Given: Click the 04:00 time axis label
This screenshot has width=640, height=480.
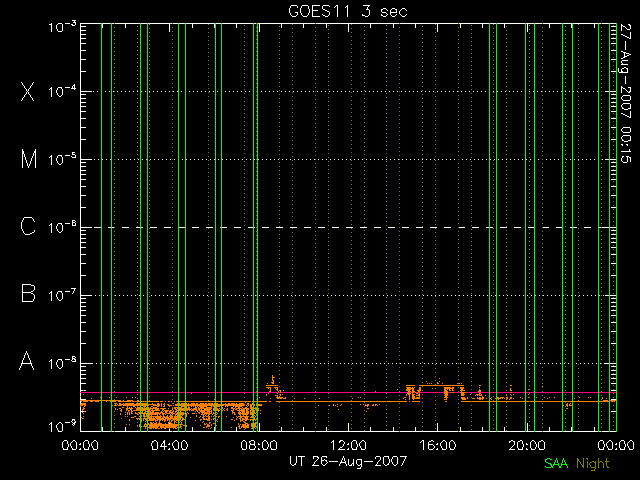Looking at the screenshot, I should tap(169, 445).
